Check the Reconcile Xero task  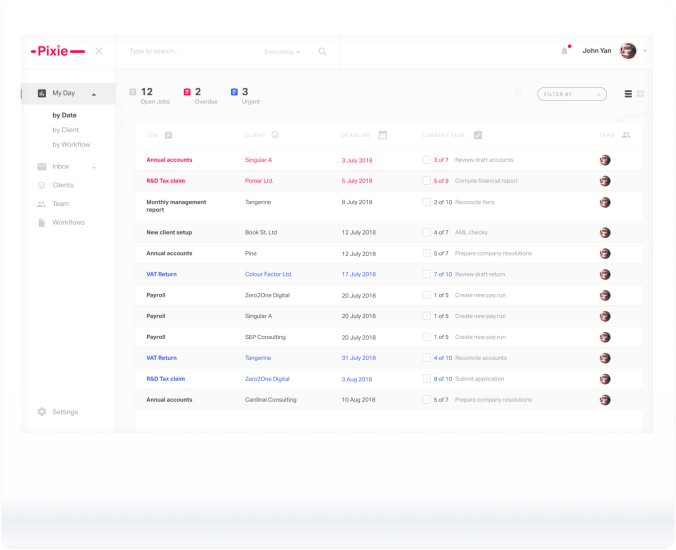point(426,202)
